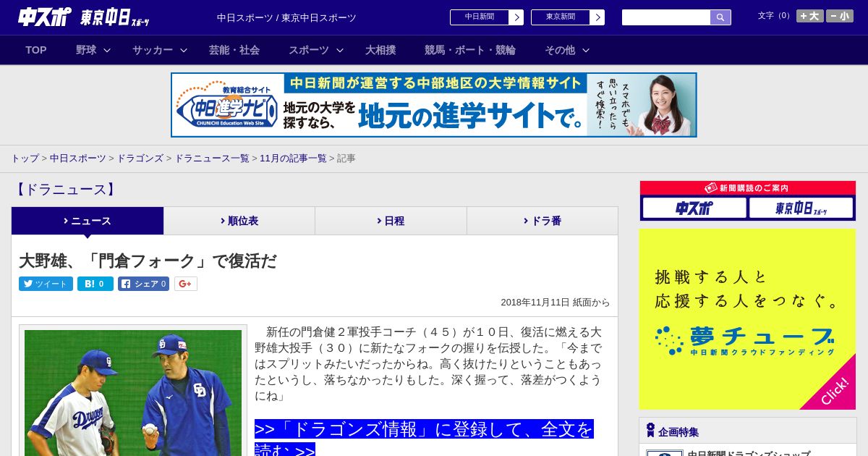This screenshot has height=456, width=868.
Task: Click the 東京中日スポーツ logo in header
Action: pos(115,18)
